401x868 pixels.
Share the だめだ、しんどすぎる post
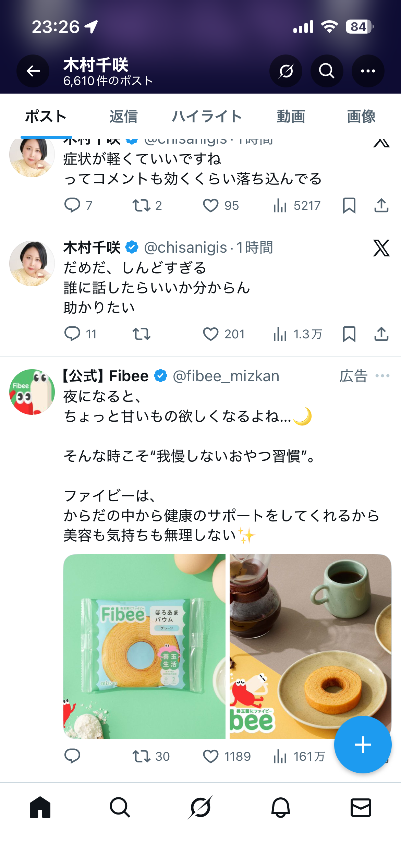tap(381, 334)
